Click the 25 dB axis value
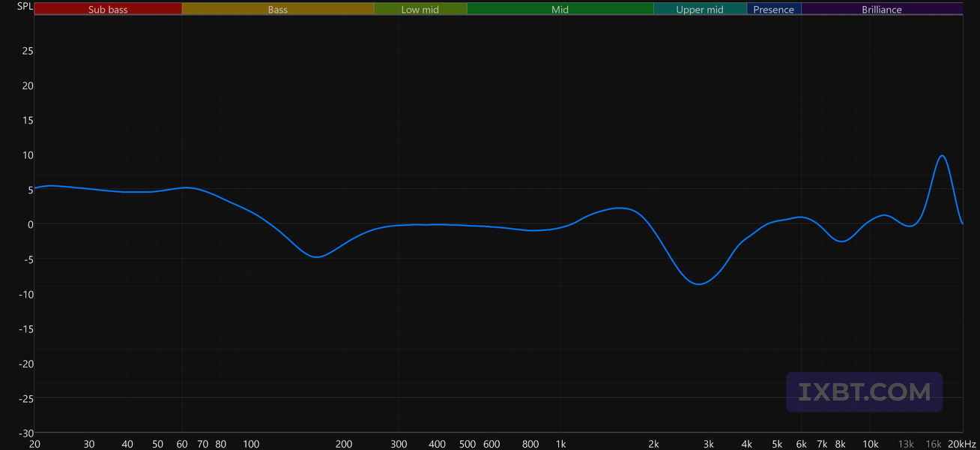980x450 pixels. click(x=27, y=51)
